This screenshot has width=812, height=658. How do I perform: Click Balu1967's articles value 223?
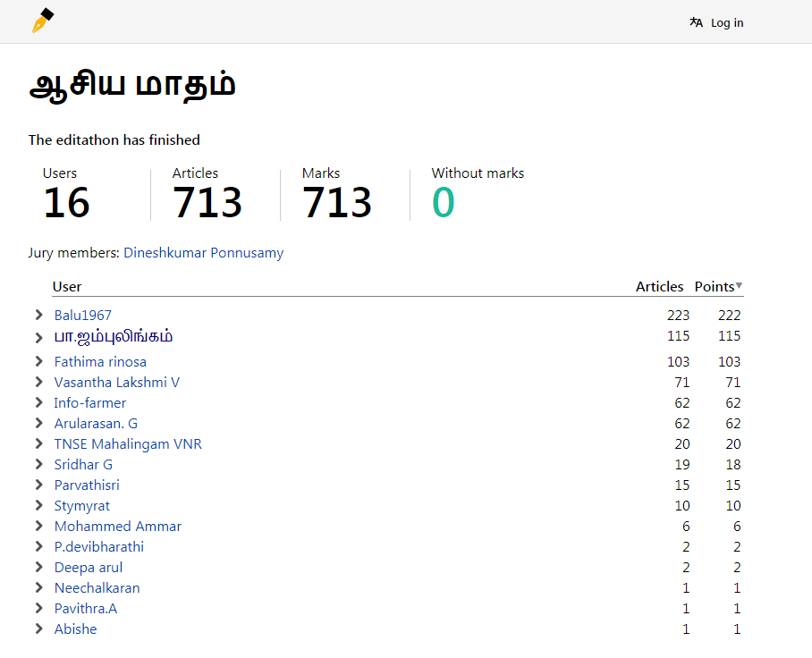coord(679,316)
